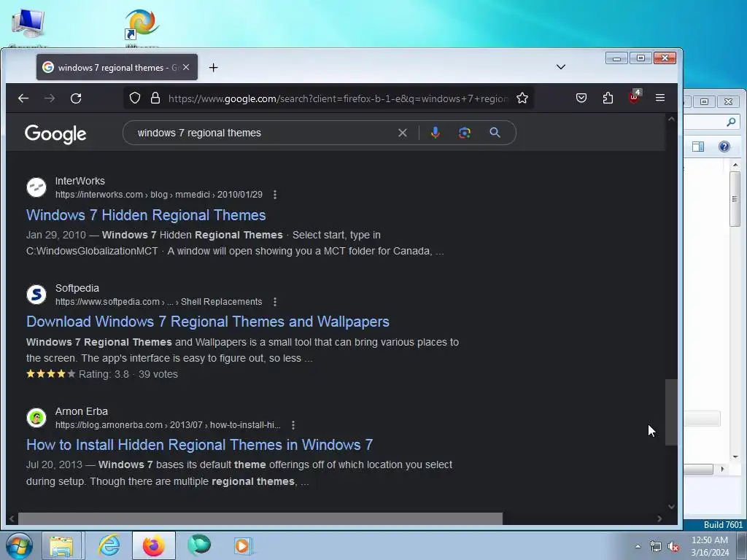This screenshot has width=747, height=560.
Task: Toggle preview pane in background window
Action: pos(698,147)
